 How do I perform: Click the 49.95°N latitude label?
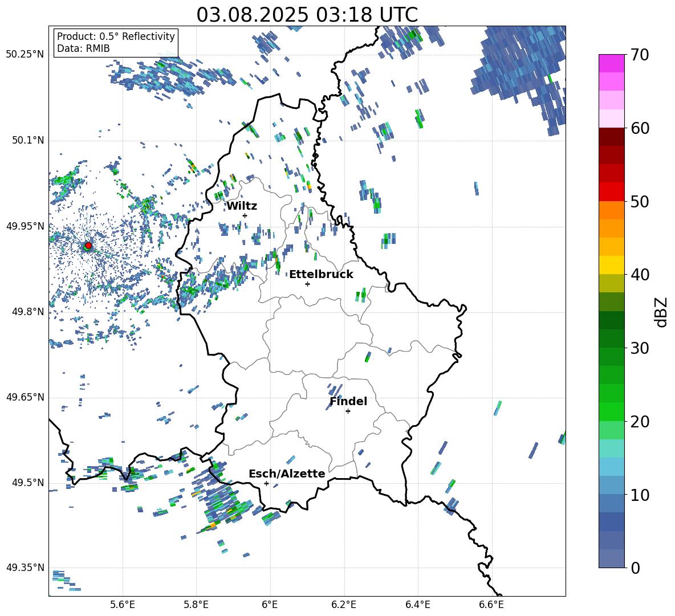25,226
